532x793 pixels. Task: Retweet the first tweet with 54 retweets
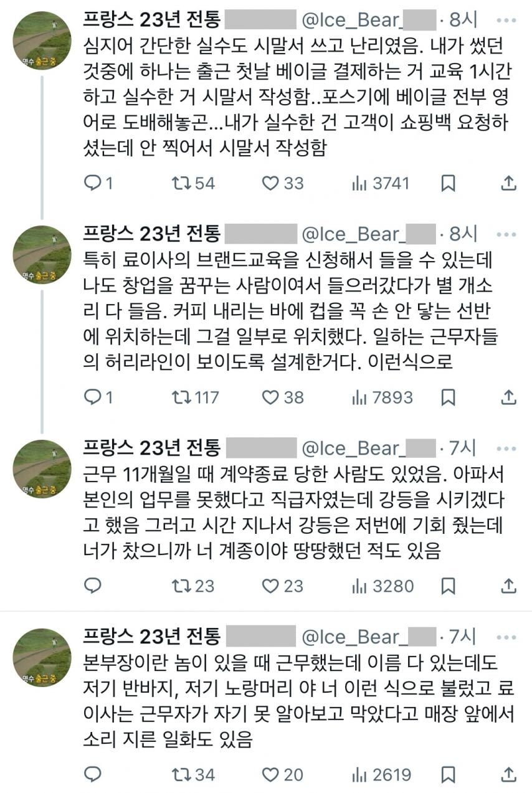[181, 183]
